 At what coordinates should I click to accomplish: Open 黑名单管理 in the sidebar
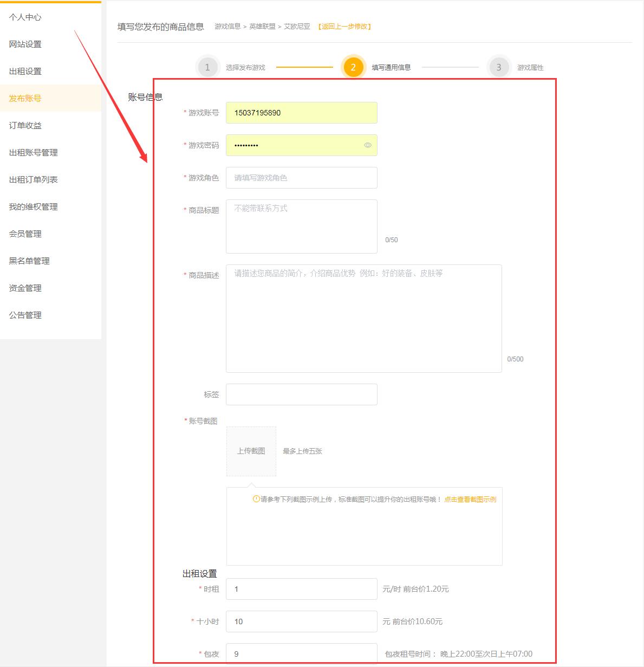[29, 261]
